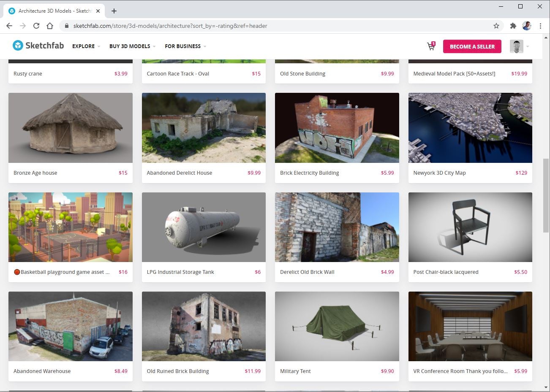Open the shopping cart icon
Viewport: 550px width, 392px height.
point(431,46)
